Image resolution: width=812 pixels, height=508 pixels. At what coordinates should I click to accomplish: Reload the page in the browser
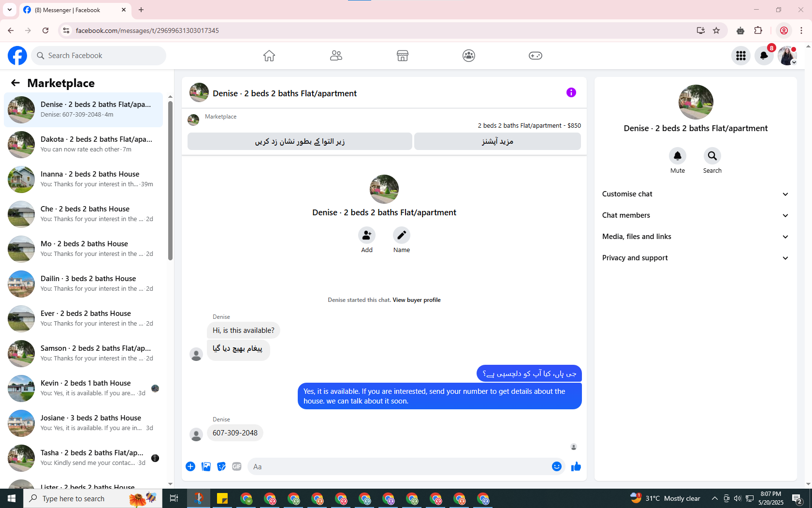[x=45, y=30]
